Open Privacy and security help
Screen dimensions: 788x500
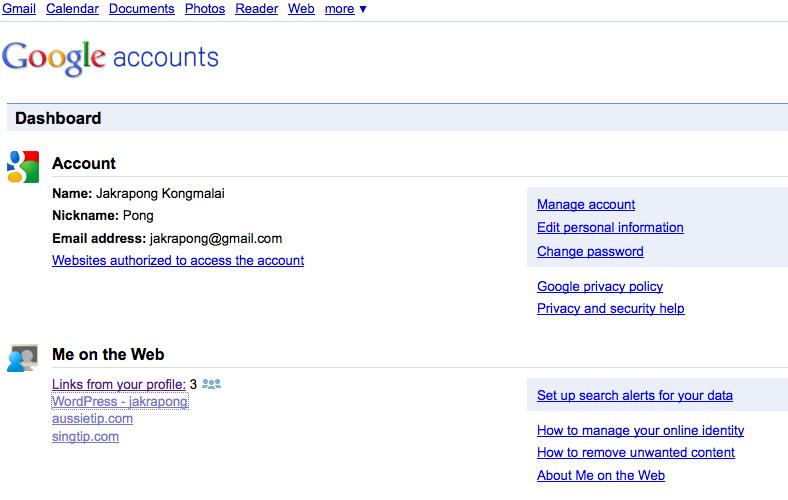610,309
